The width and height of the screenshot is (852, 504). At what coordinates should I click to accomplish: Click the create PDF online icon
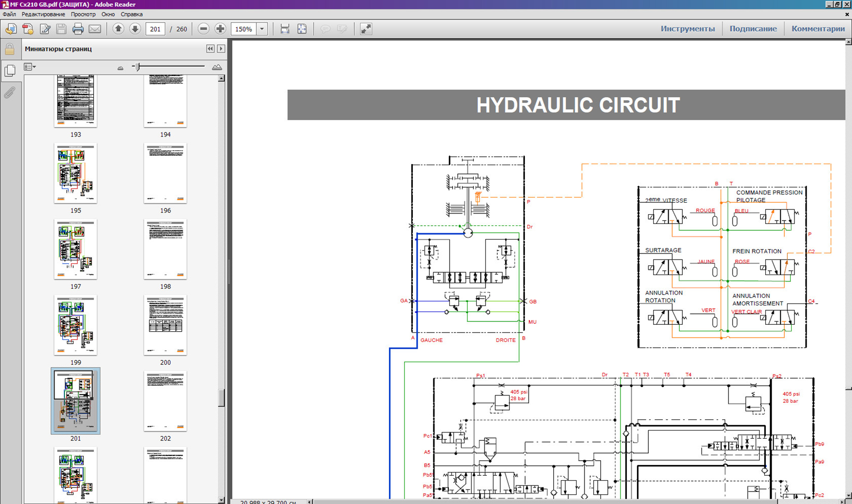28,29
